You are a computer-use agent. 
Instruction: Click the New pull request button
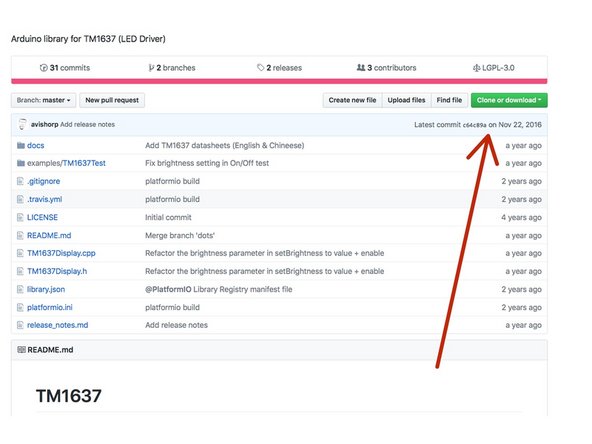click(x=112, y=100)
